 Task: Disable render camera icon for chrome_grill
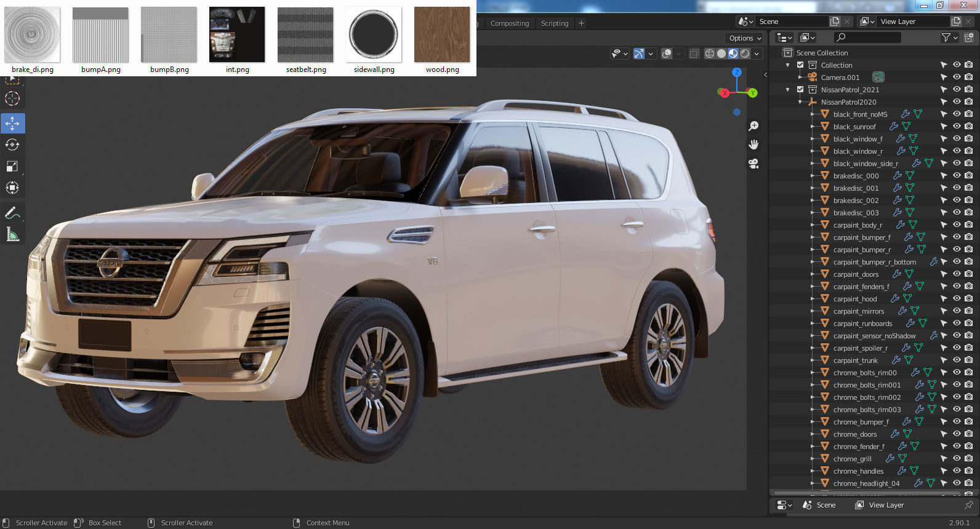[x=969, y=458]
